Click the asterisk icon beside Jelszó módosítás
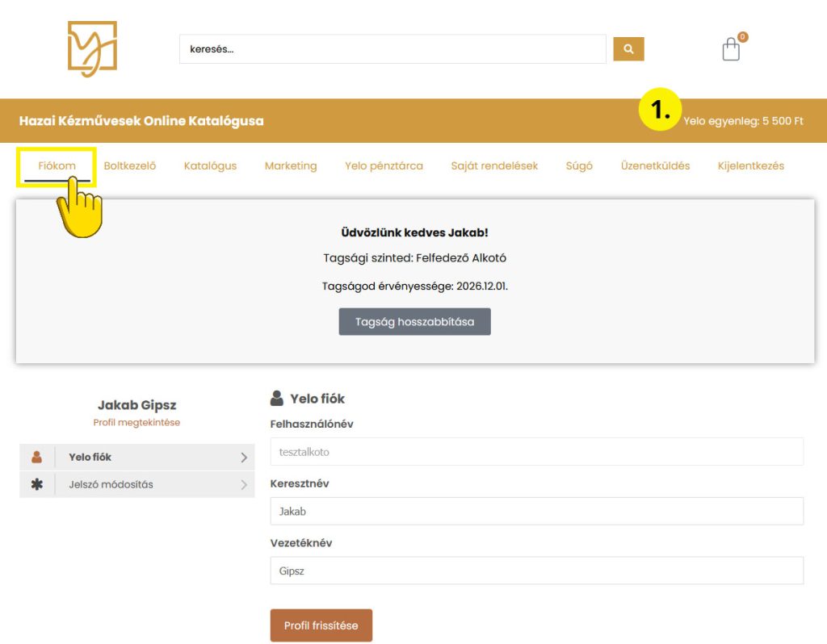Viewport: 827px width, 644px height. (36, 484)
